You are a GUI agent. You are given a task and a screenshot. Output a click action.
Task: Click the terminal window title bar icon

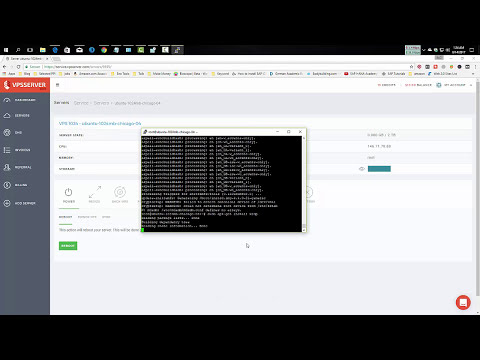pos(145,132)
